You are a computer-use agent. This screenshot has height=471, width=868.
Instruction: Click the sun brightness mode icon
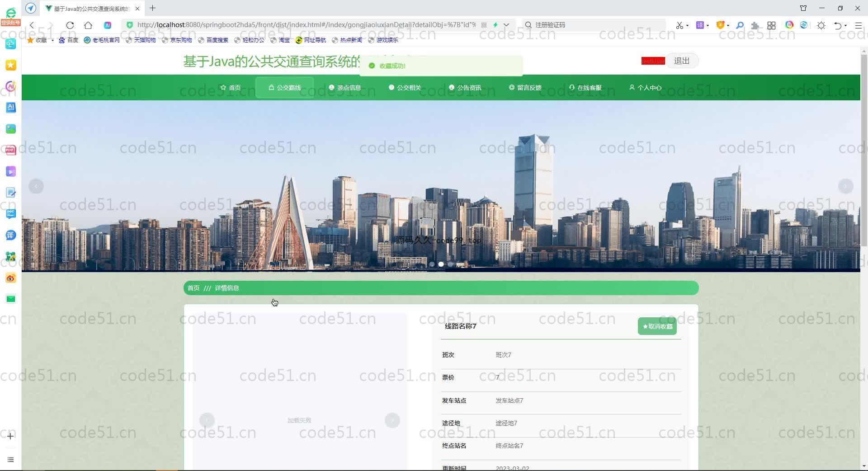click(x=821, y=25)
